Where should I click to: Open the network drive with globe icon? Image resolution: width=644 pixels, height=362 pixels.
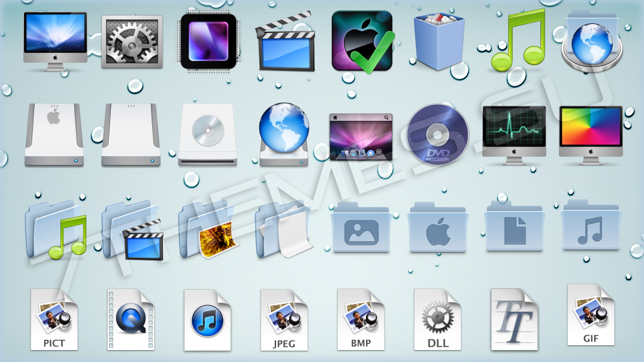(x=284, y=134)
